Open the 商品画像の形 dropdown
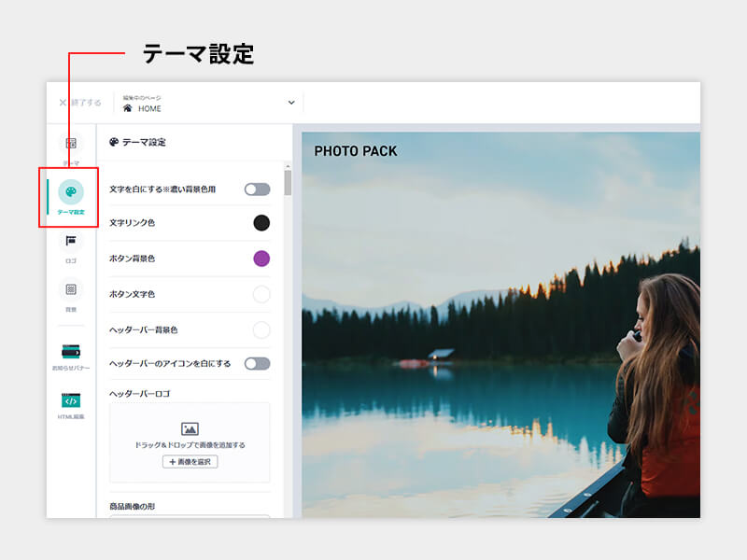Image resolution: width=747 pixels, height=560 pixels. point(190,514)
